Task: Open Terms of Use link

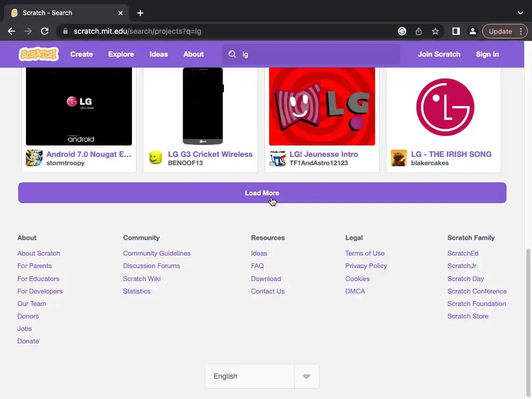Action: [x=365, y=254]
